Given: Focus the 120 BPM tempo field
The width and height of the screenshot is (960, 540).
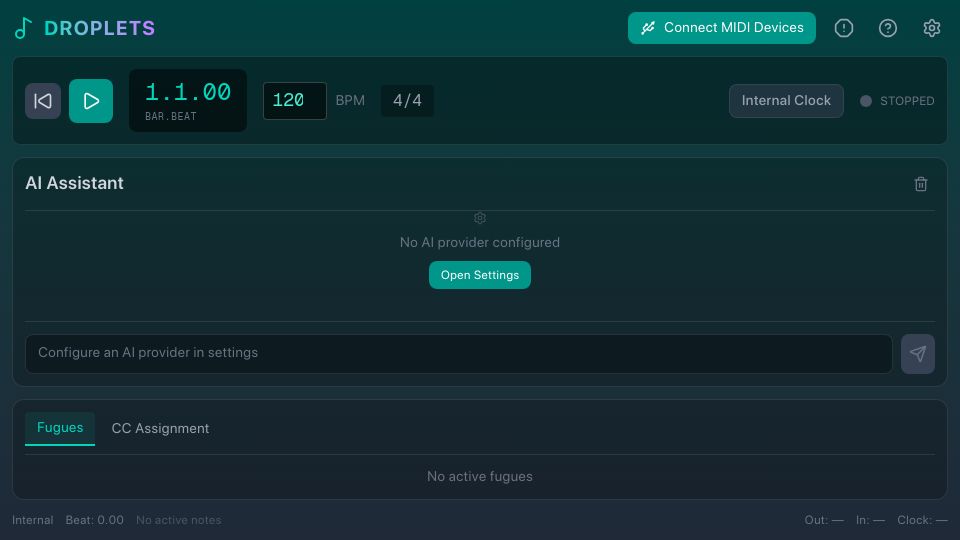Looking at the screenshot, I should click(x=294, y=101).
